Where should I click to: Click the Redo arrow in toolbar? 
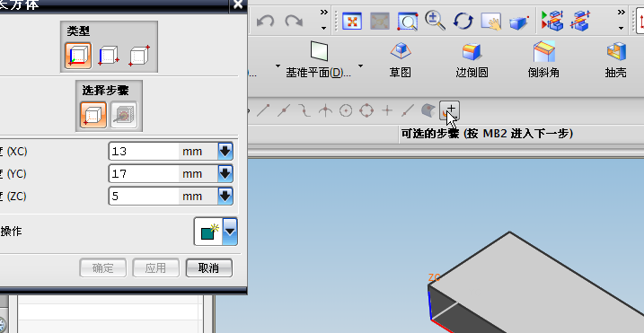click(x=294, y=21)
